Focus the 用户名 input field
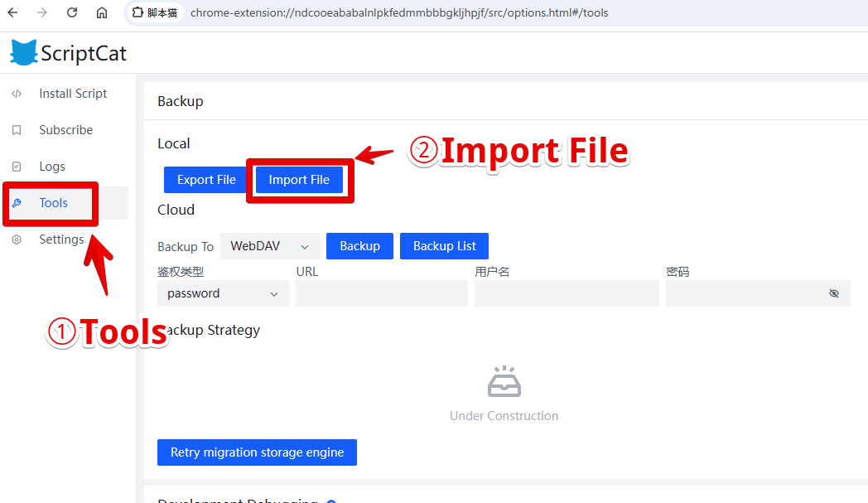The image size is (868, 503). click(567, 293)
